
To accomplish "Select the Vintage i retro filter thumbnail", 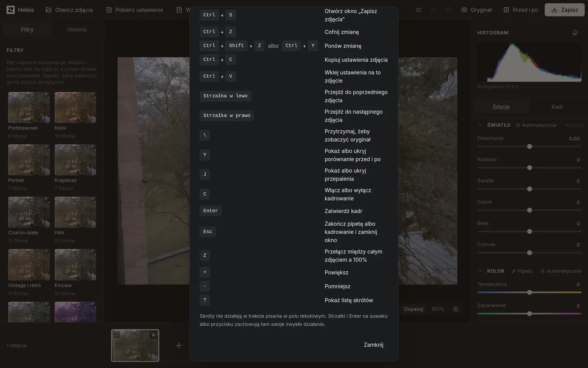I will [x=29, y=265].
